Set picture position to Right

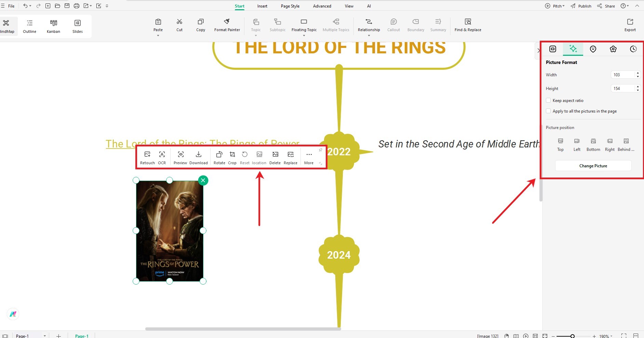[x=610, y=145]
